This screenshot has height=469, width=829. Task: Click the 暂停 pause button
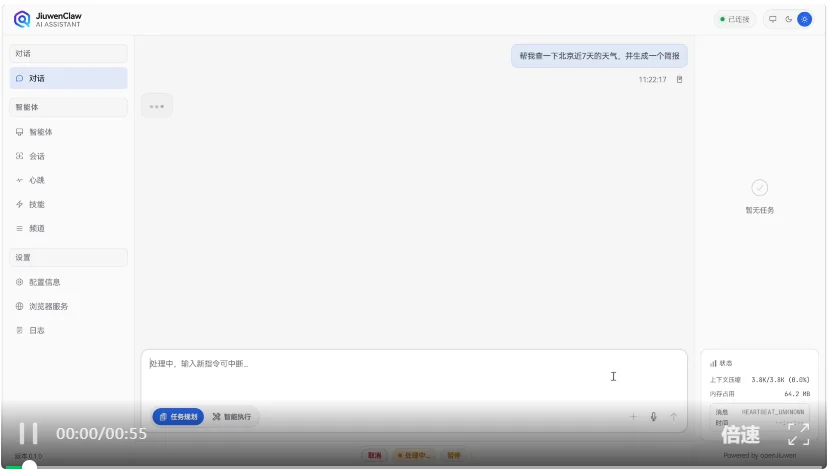(454, 455)
